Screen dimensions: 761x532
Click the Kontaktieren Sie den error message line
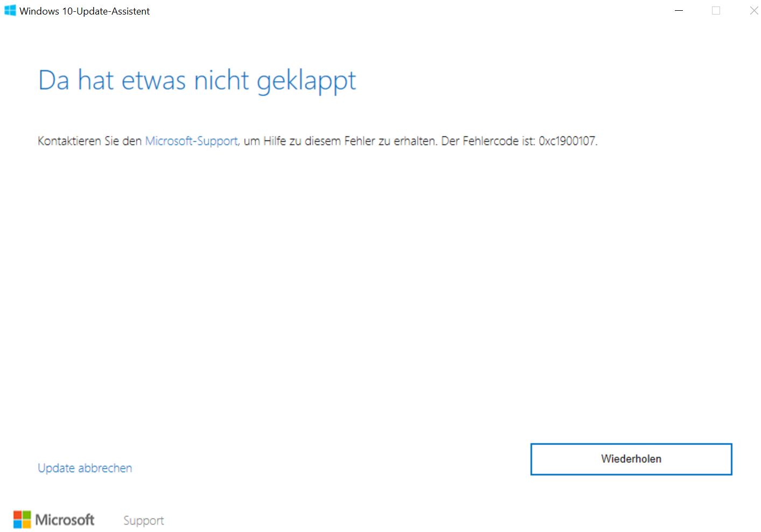pyautogui.click(x=318, y=141)
